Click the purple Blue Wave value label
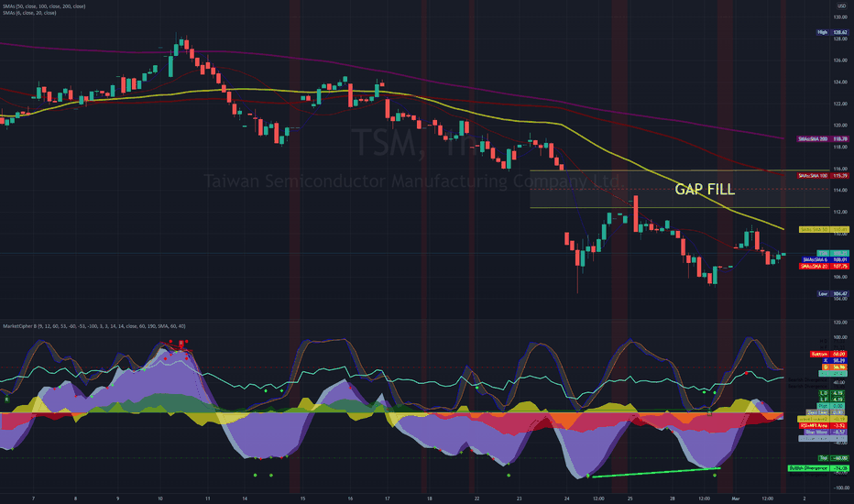Image resolution: width=854 pixels, height=504 pixels. click(x=826, y=433)
